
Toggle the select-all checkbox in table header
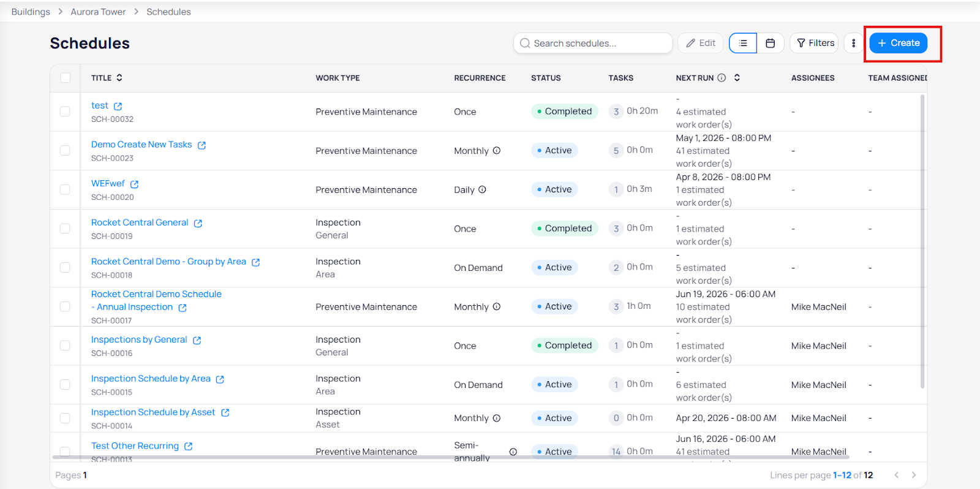[66, 78]
